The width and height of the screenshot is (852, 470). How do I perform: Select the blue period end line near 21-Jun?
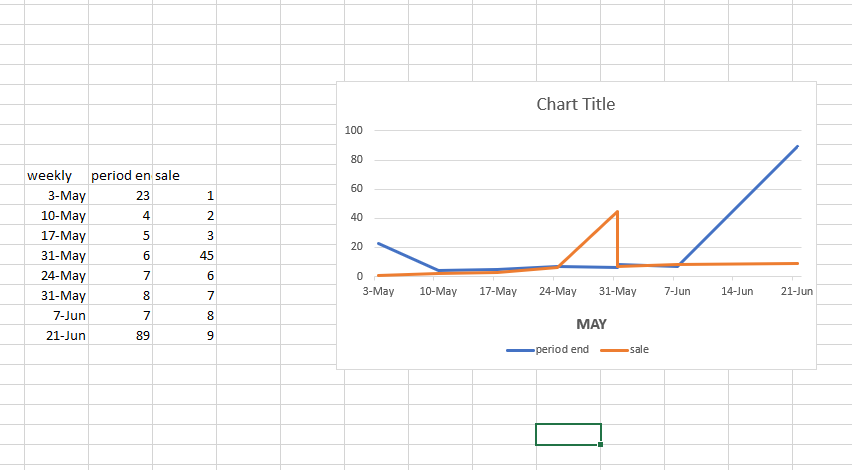(797, 146)
